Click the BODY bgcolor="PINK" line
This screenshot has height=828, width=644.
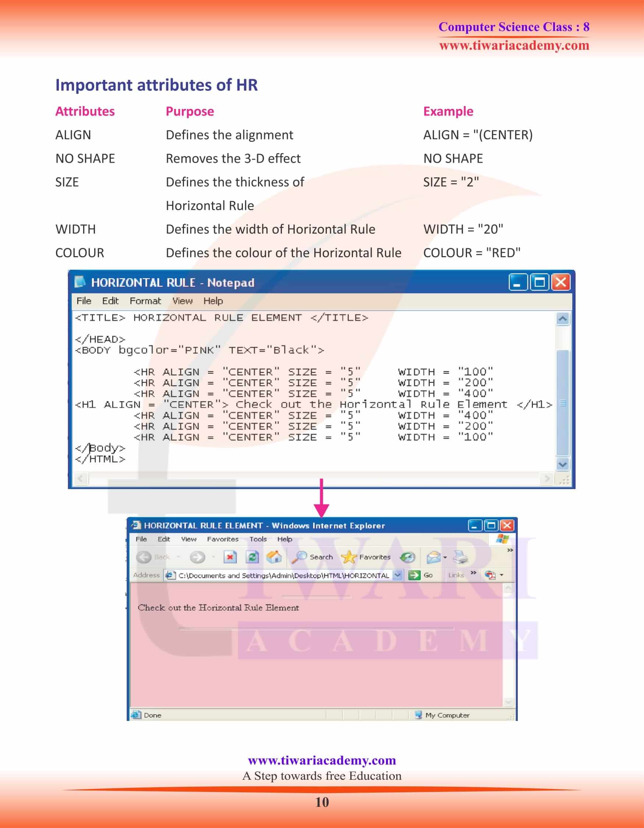[x=199, y=350]
